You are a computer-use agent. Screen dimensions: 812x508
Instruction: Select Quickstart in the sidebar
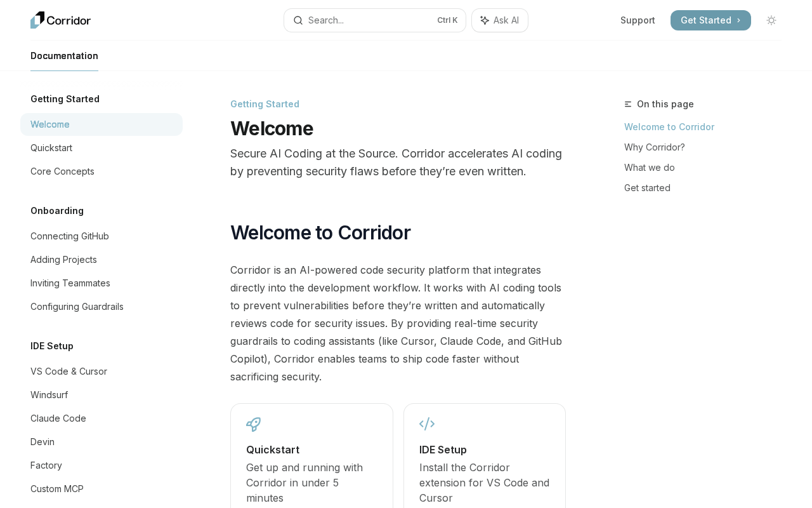pyautogui.click(x=51, y=148)
